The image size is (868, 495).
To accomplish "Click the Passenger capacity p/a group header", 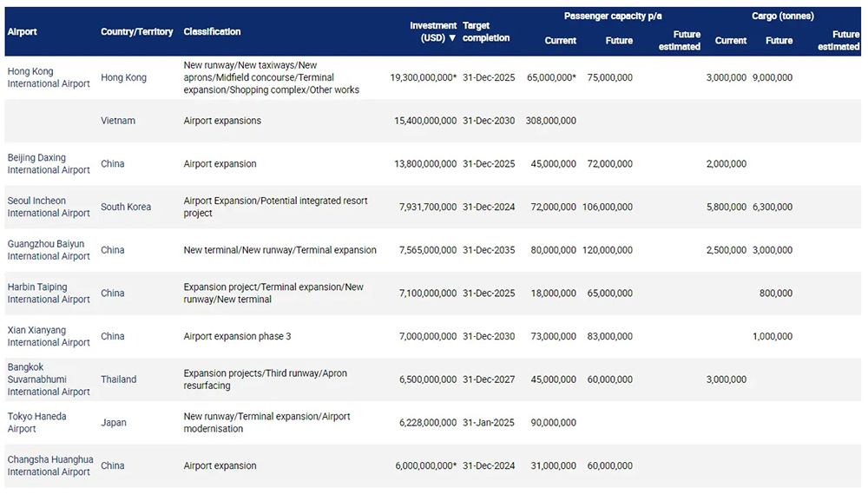I will [x=613, y=16].
